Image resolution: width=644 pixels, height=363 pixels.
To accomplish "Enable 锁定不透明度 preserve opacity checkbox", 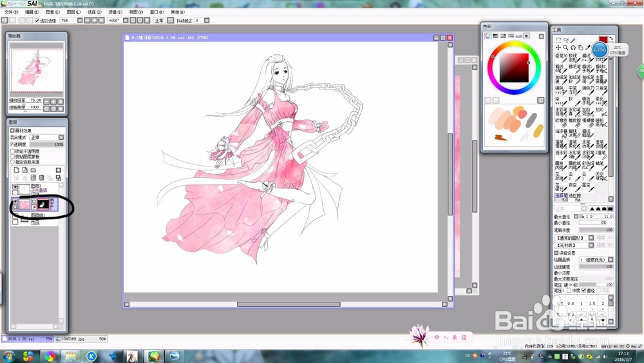I will click(x=12, y=152).
